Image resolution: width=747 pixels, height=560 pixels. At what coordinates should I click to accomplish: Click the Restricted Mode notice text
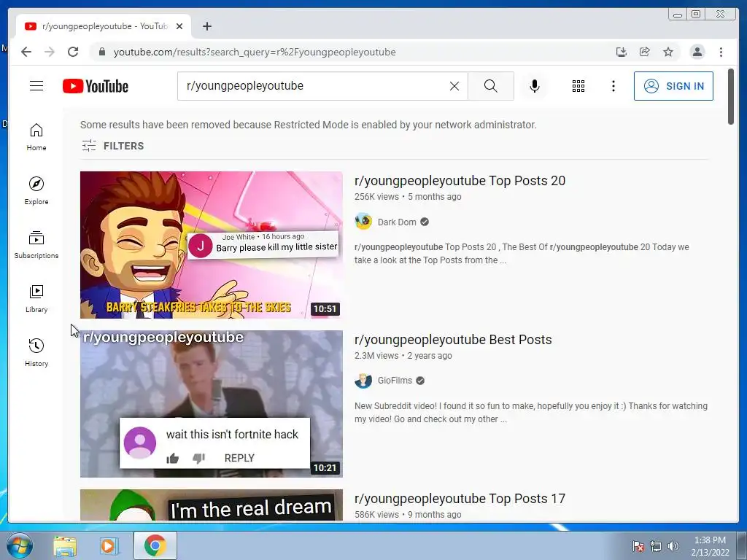(x=309, y=125)
